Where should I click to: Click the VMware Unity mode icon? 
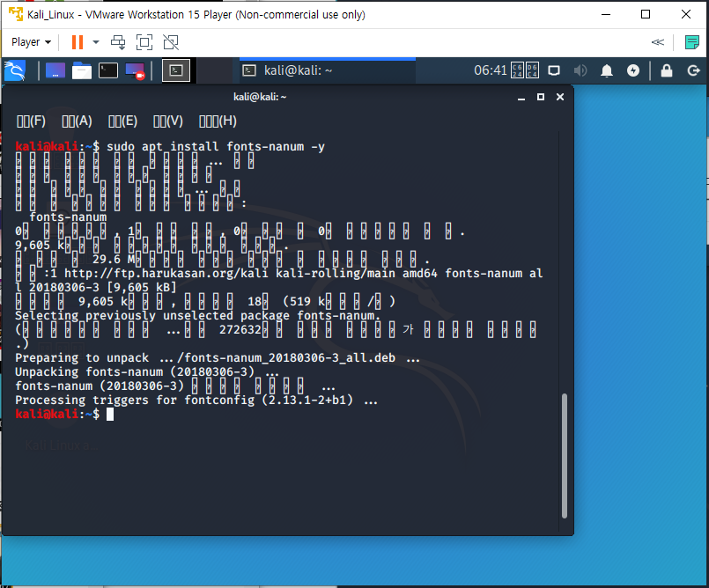pos(171,42)
